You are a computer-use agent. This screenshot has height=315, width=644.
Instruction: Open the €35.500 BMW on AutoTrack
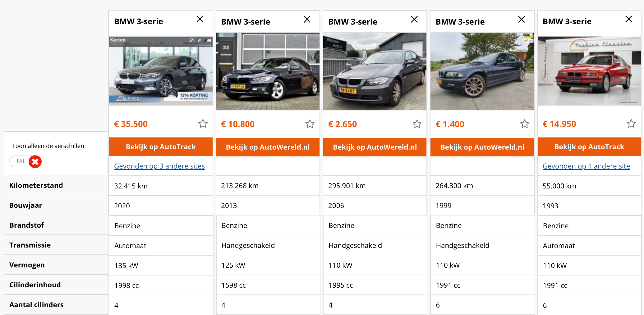tap(161, 147)
